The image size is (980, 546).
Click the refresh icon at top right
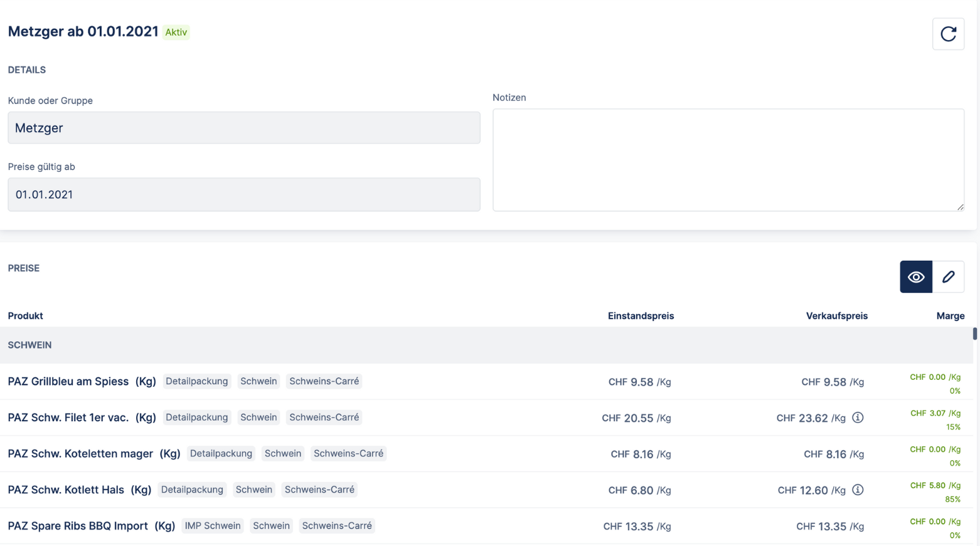pos(948,34)
